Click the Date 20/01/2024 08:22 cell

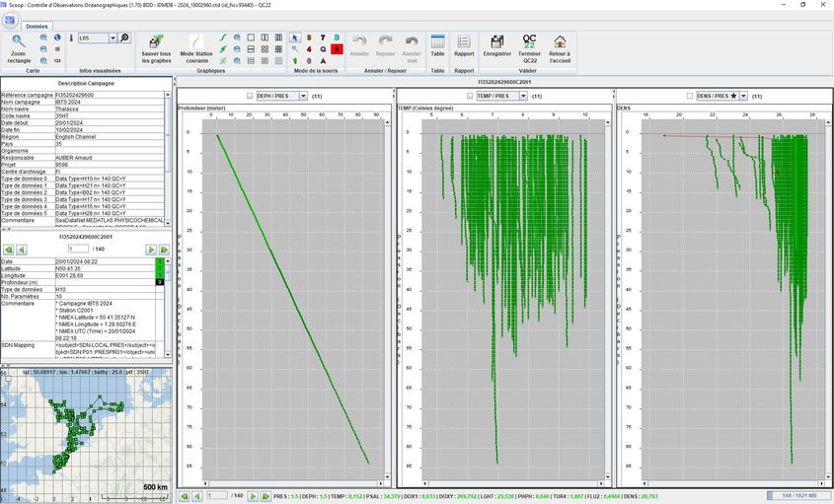(x=105, y=262)
